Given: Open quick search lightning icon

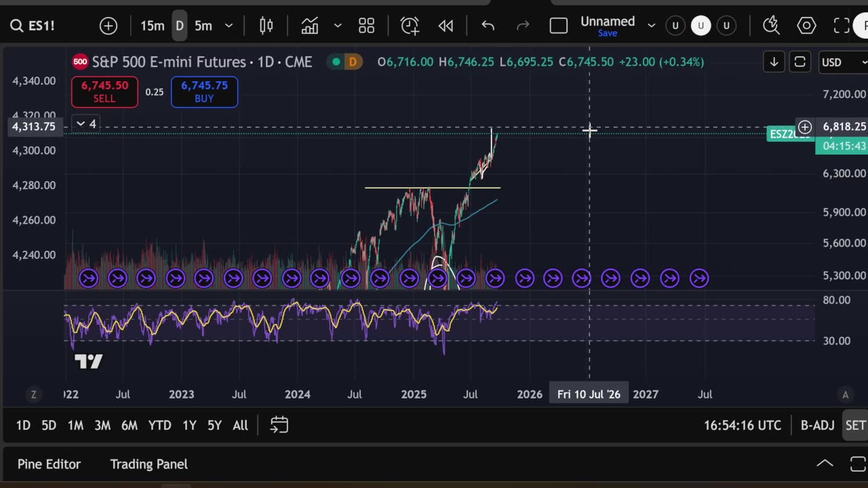Looking at the screenshot, I should (x=771, y=26).
